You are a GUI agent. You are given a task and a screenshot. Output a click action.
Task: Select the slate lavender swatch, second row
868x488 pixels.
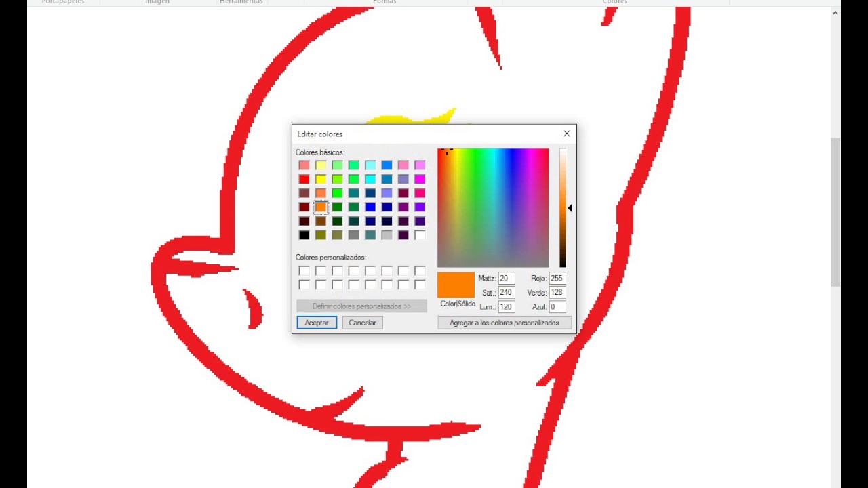403,179
